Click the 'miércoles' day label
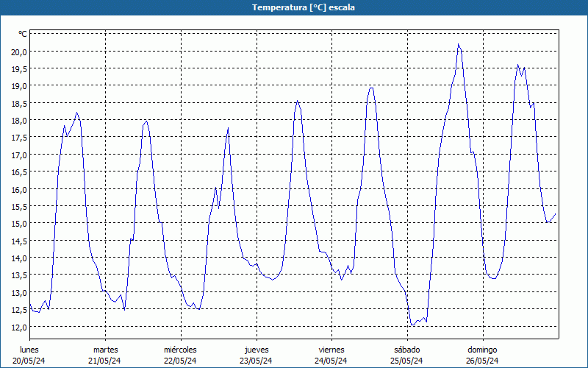This screenshot has height=368, width=588. 180,350
